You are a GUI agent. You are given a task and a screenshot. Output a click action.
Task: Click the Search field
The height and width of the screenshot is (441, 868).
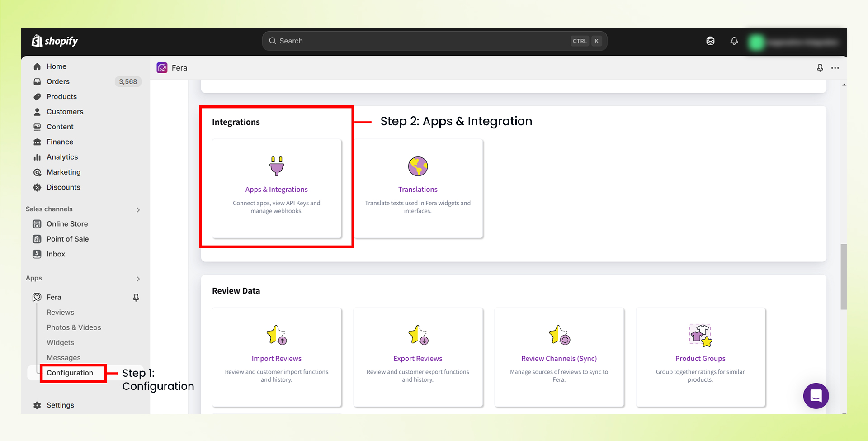pos(434,41)
